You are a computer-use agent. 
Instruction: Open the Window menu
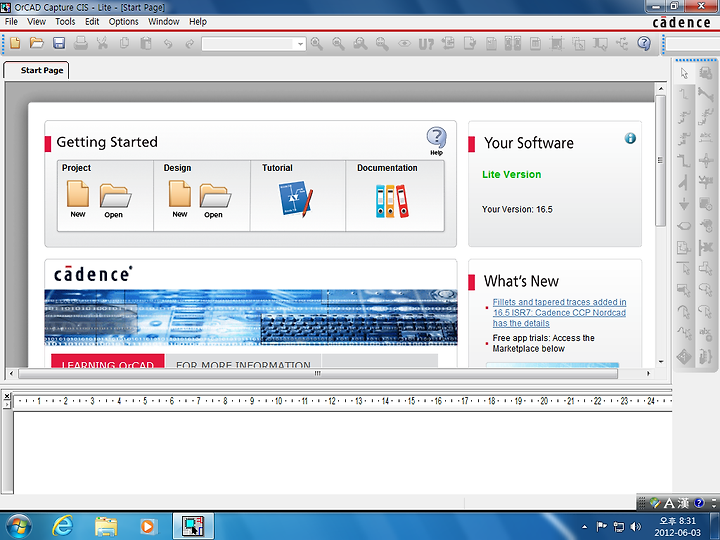[163, 22]
